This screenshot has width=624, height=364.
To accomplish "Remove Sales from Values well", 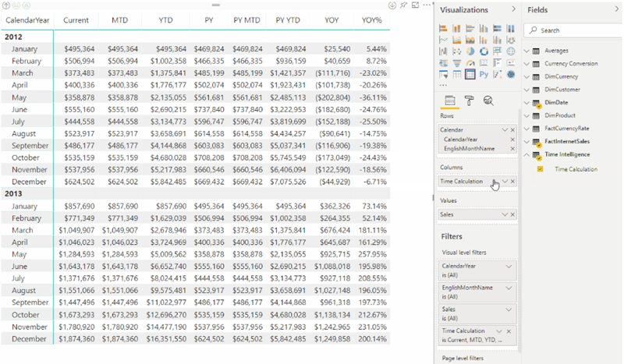I will (512, 214).
